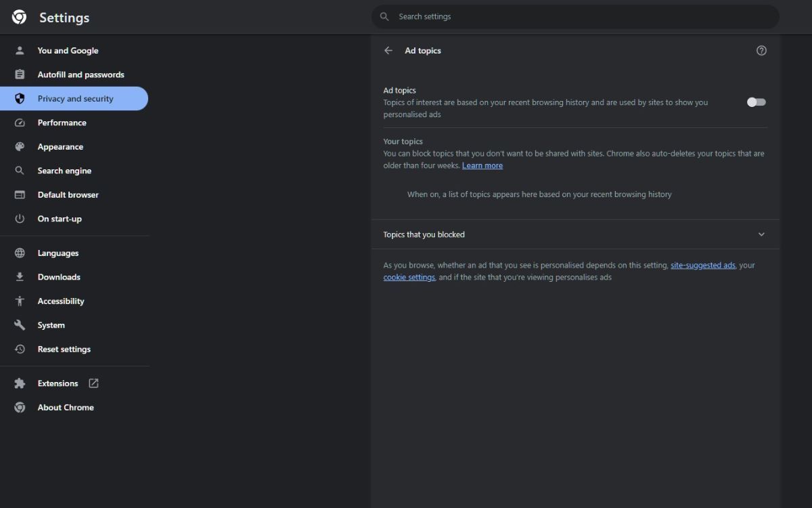The width and height of the screenshot is (812, 508).
Task: Open the site-suggested ads link
Action: pos(702,265)
